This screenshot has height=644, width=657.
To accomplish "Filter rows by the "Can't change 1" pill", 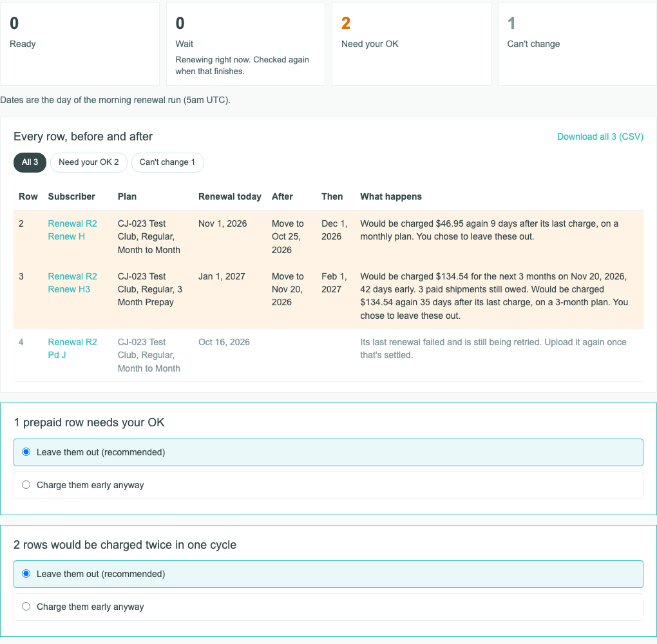I will tap(167, 162).
